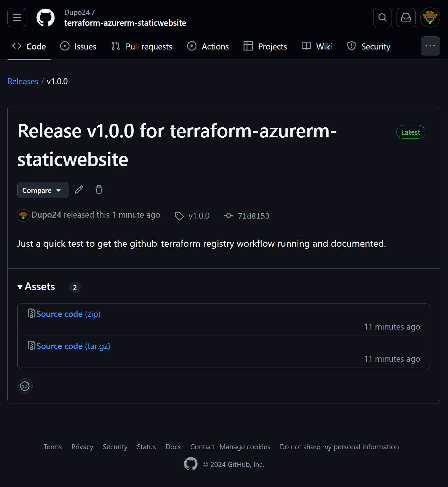This screenshot has height=487, width=448.
Task: Click '11 minutes ago' on zip row
Action: (392, 327)
